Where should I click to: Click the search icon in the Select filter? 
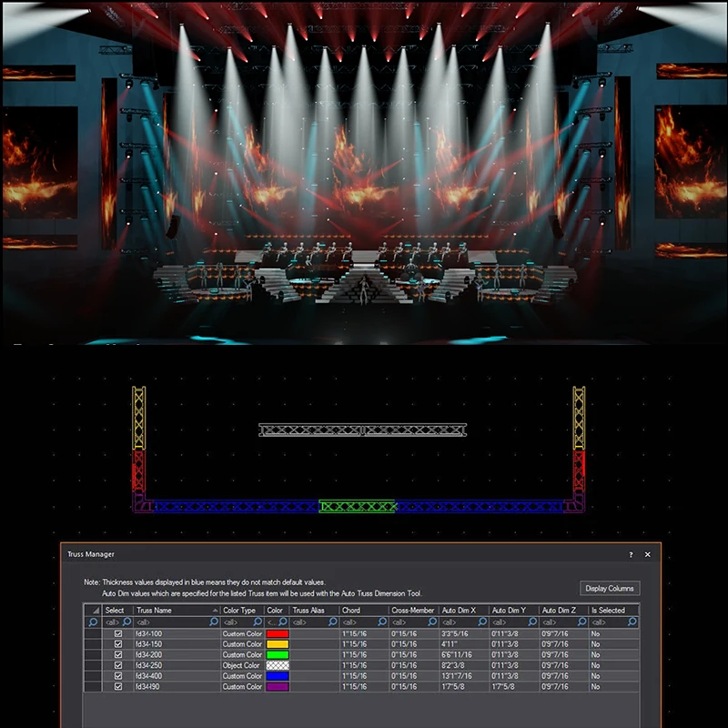pos(126,622)
